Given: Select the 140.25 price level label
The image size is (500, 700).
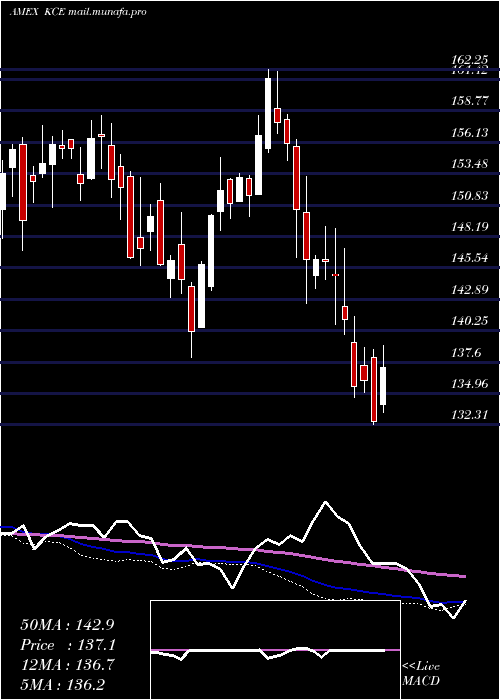Looking at the screenshot, I should pos(470,321).
